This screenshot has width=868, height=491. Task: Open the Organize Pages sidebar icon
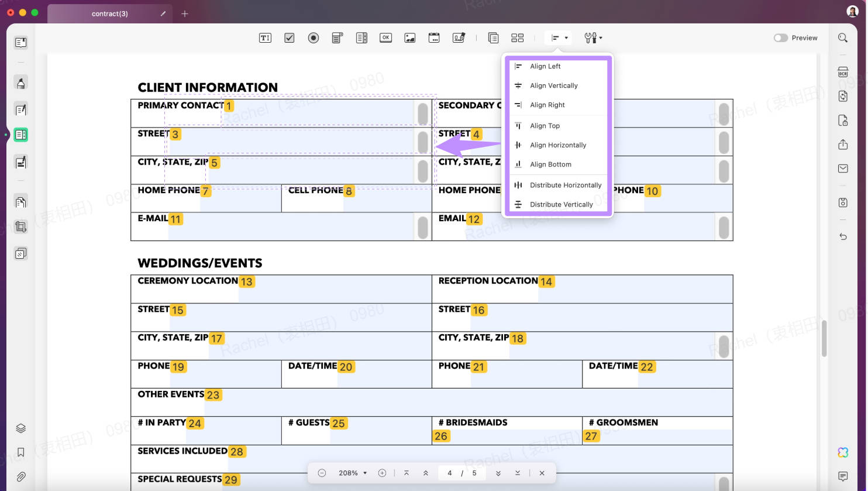[20, 202]
